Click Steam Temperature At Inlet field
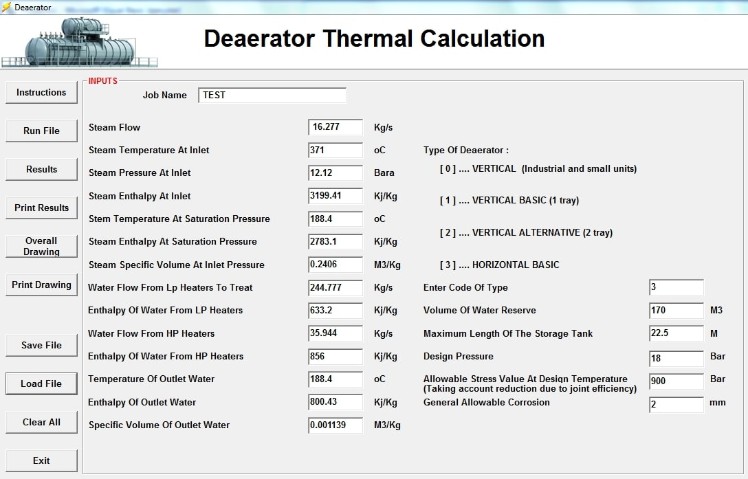The image size is (748, 479). click(x=335, y=150)
